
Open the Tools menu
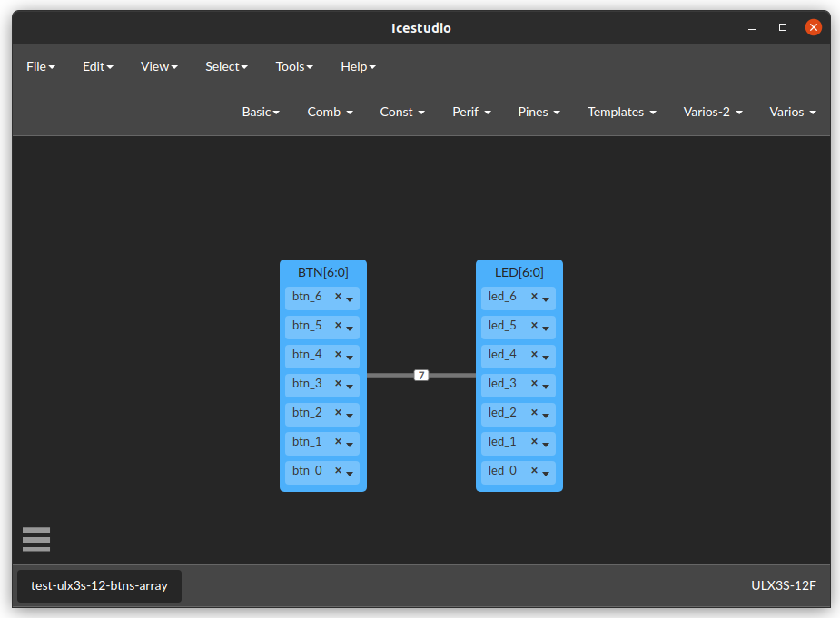pos(293,66)
